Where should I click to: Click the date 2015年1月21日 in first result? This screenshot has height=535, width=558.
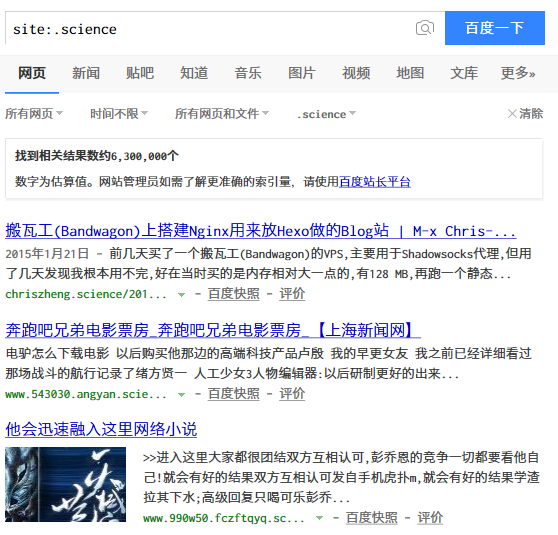click(x=47, y=254)
